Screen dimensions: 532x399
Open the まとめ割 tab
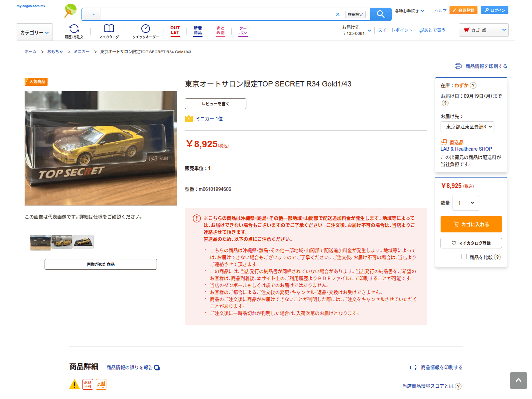pos(220,31)
